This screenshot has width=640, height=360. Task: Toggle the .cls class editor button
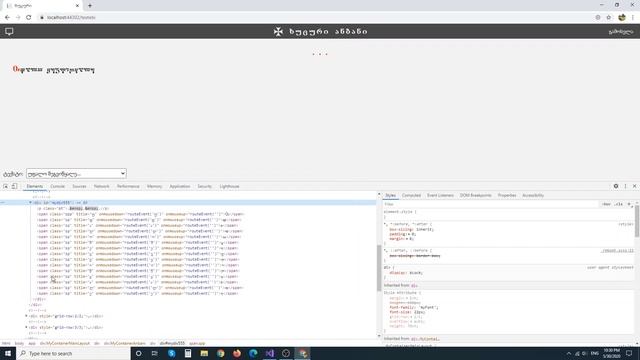pyautogui.click(x=619, y=204)
